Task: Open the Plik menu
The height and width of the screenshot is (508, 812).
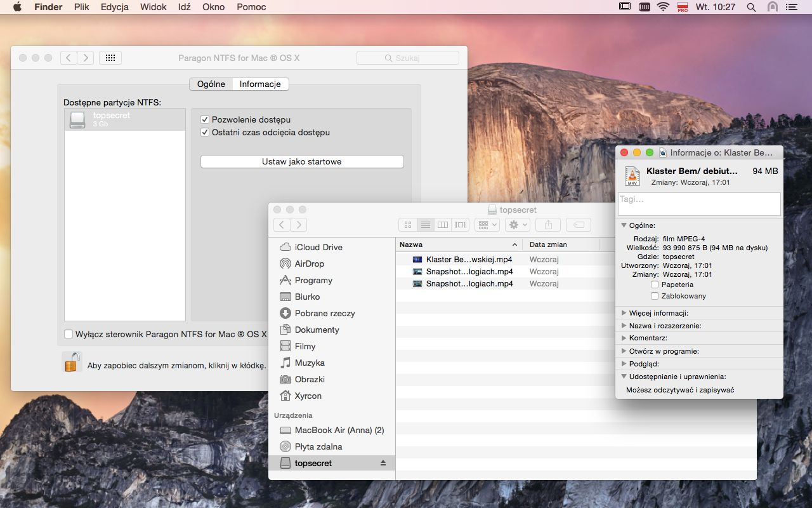Action: pyautogui.click(x=81, y=7)
